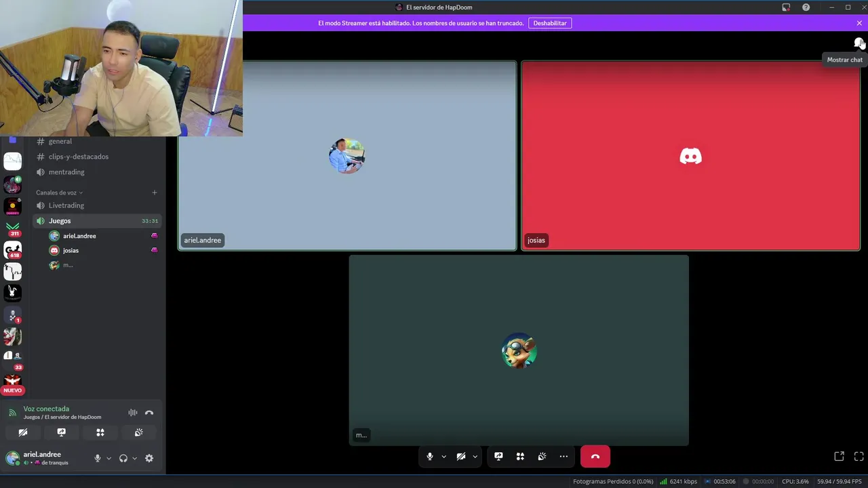
Task: Dismiss the Streamer mode banner
Action: click(x=859, y=23)
